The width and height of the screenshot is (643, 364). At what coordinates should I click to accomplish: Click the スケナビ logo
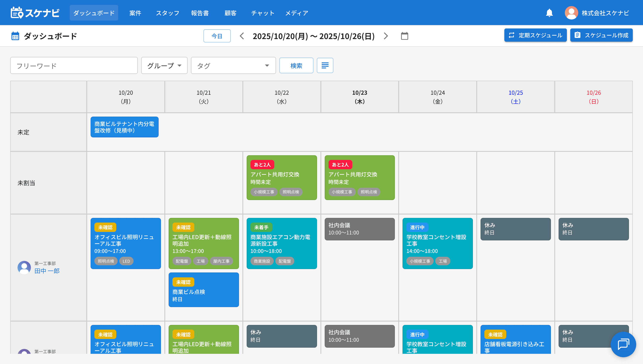point(35,13)
